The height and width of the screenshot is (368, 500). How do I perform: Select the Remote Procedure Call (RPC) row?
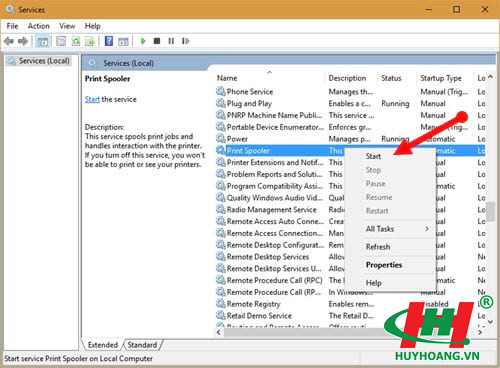(x=350, y=280)
